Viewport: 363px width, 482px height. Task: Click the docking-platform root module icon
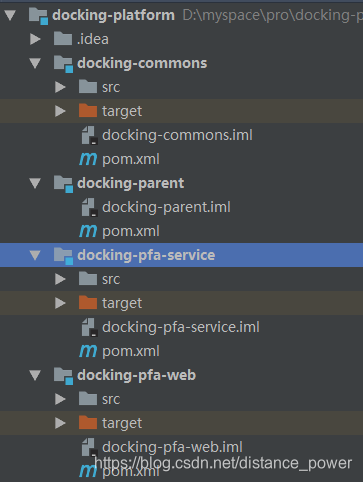pyautogui.click(x=38, y=16)
